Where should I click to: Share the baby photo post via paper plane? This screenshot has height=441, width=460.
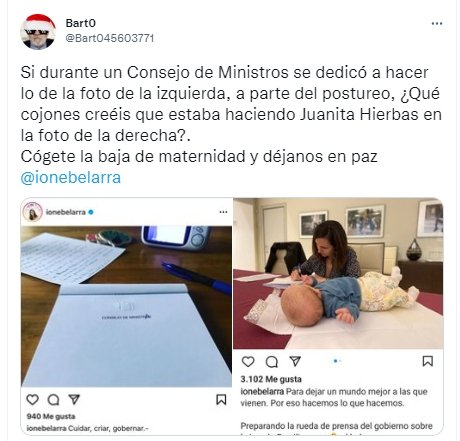point(295,361)
